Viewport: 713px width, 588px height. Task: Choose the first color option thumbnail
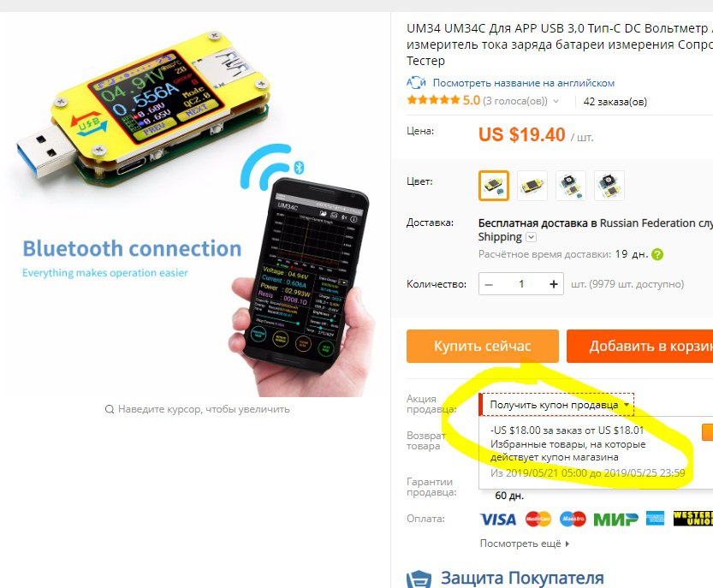point(493,186)
